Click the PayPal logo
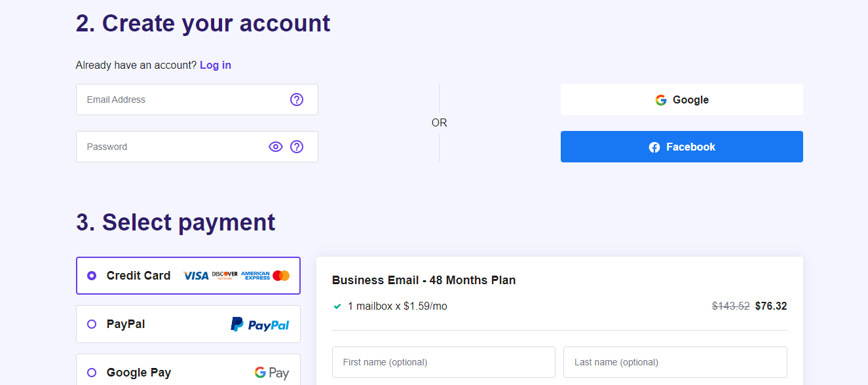Viewport: 868px width, 385px height. pos(260,324)
